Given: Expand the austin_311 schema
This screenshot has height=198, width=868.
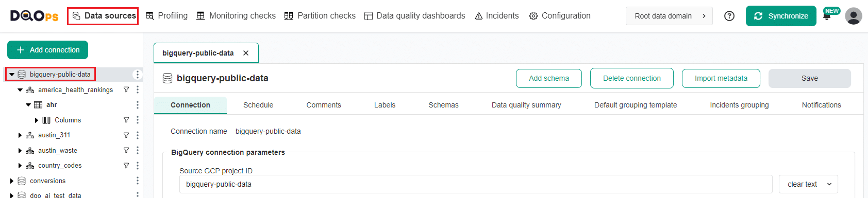Looking at the screenshot, I should pos(20,135).
